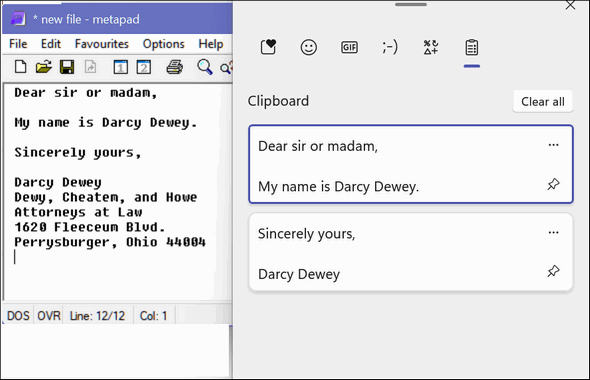The height and width of the screenshot is (380, 590).
Task: Click the line 'Attorneys at Law'
Action: (x=78, y=212)
